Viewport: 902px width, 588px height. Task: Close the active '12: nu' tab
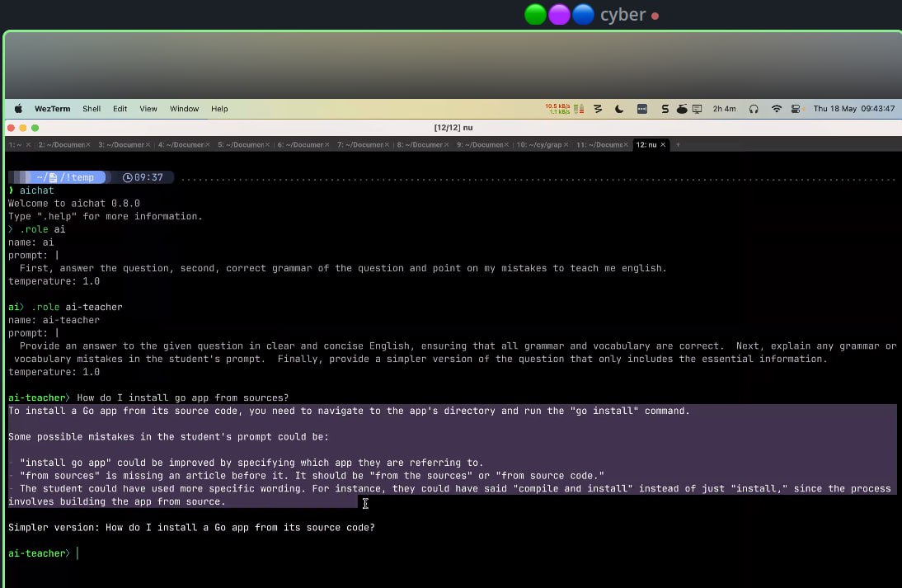pyautogui.click(x=664, y=145)
